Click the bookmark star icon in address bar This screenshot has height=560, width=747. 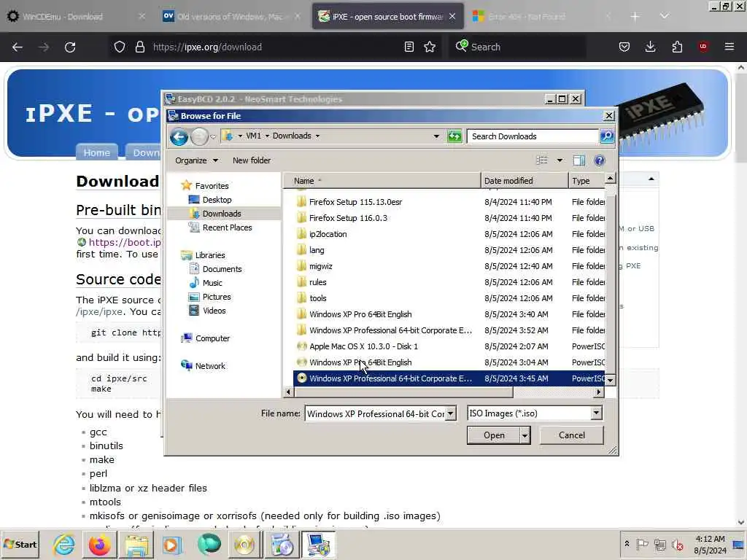coord(430,47)
